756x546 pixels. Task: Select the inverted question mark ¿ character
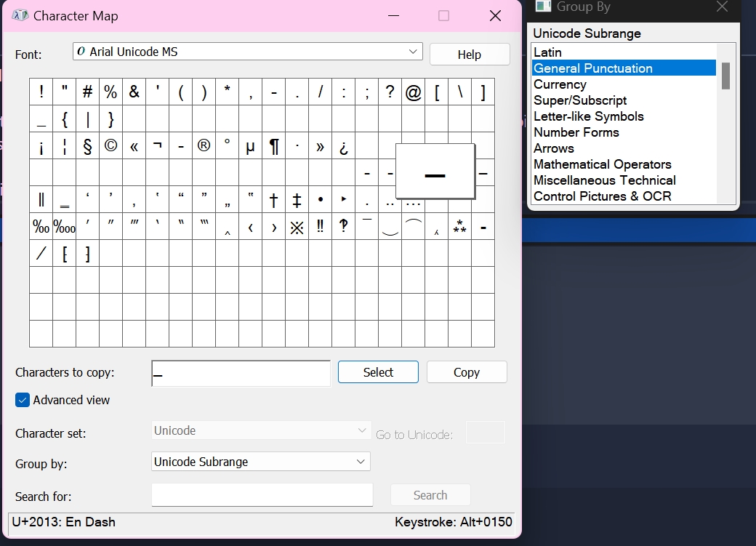point(343,146)
